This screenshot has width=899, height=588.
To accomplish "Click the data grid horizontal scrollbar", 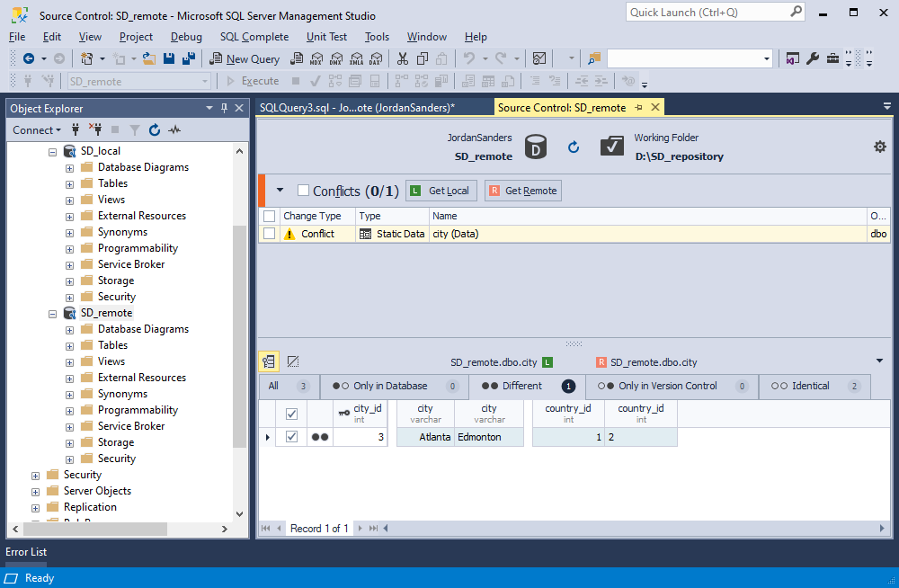I will (633, 529).
